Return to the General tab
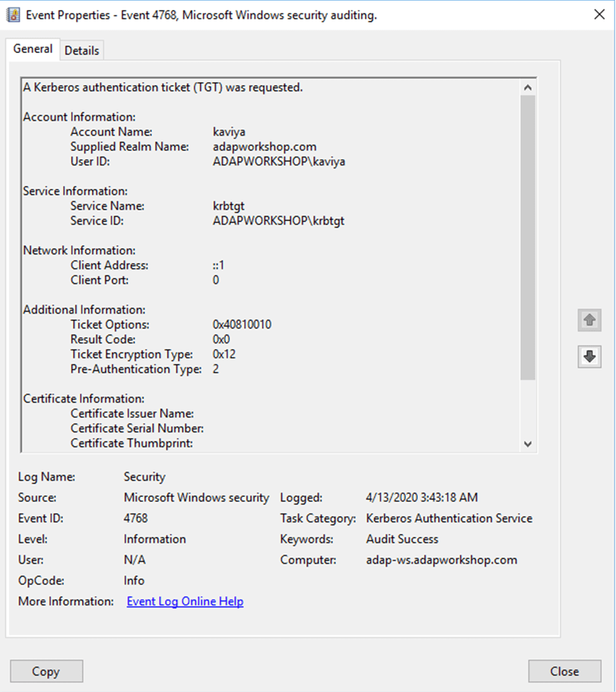Screen dimensions: 616x692 [32, 49]
